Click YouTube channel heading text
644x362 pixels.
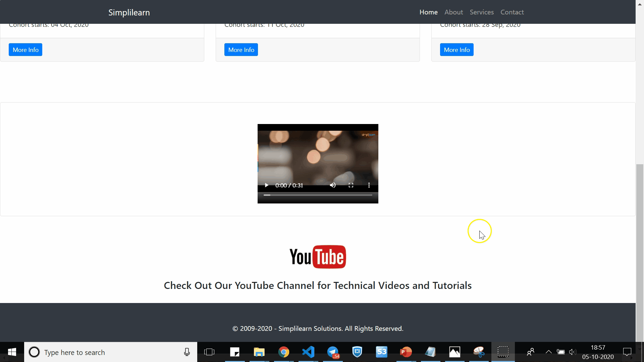pos(318,286)
